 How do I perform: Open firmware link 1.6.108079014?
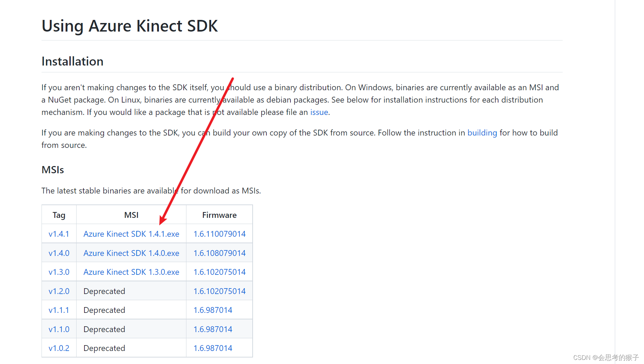pos(219,253)
